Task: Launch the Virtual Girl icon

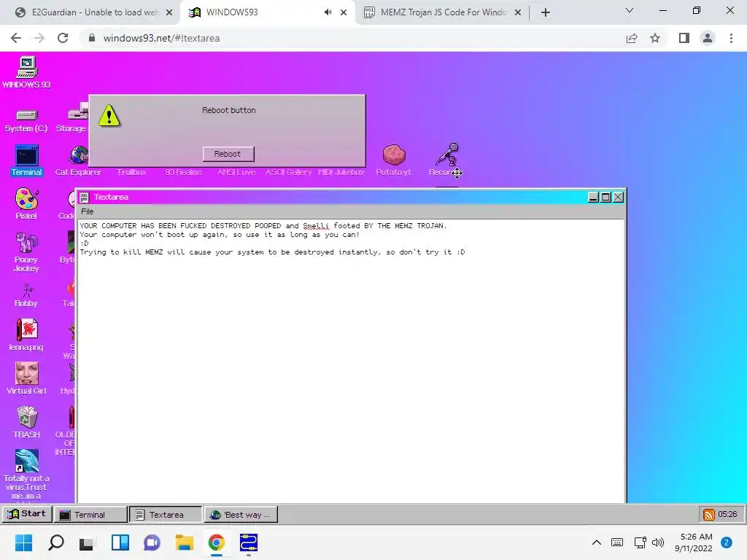Action: [x=26, y=378]
